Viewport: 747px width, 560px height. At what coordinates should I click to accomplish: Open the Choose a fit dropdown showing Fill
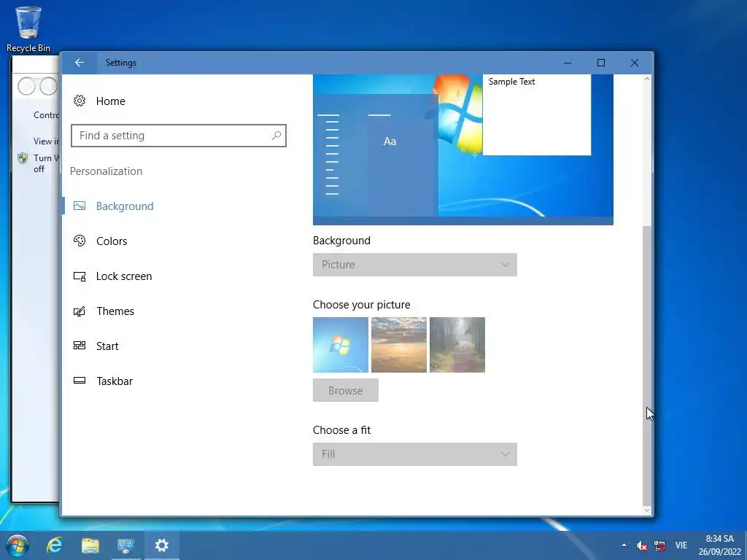click(x=414, y=454)
